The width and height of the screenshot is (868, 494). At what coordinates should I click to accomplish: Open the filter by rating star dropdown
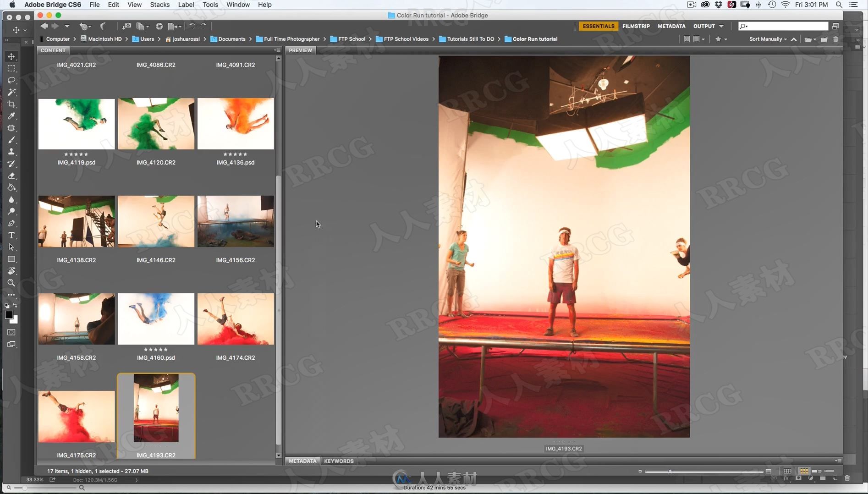coord(721,39)
